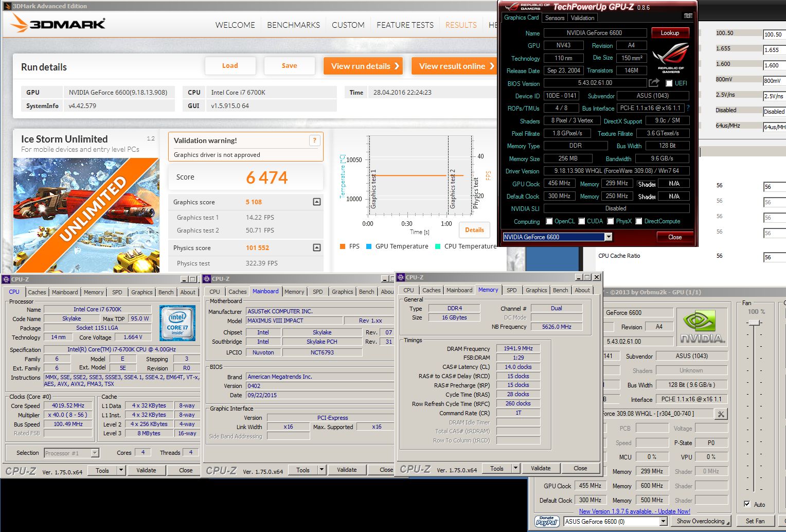Click the BIOS share arrow icon in GPU-Z

(x=654, y=83)
